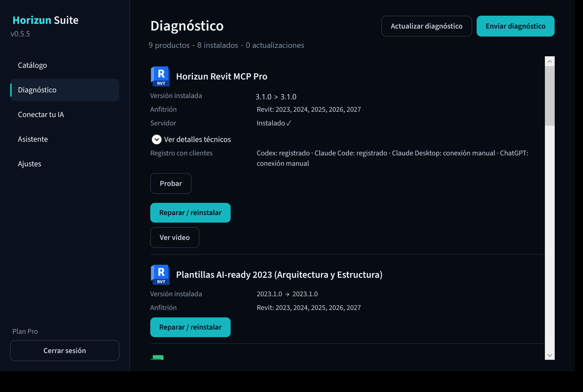Click the scrollbar up arrow
Viewport: 583px width, 392px height.
550,61
